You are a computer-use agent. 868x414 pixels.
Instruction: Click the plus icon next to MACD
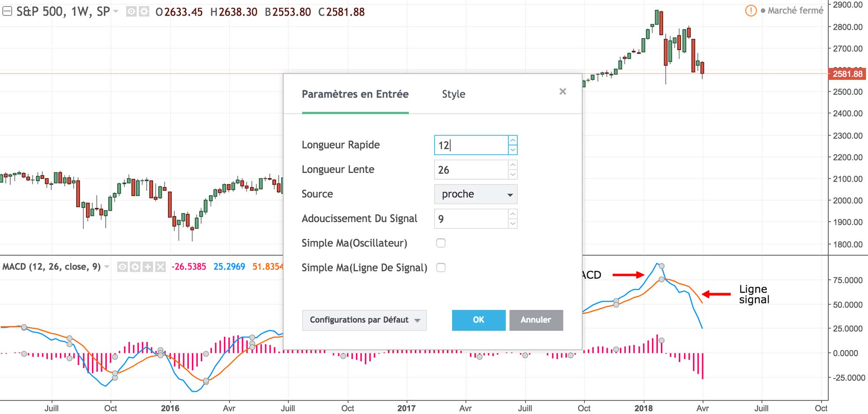(148, 267)
